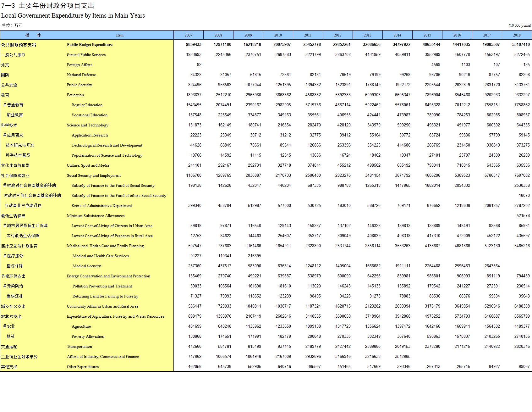The image size is (532, 412).
Task: Select 'Science and Technology' row label
Action: pyautogui.click(x=87, y=125)
